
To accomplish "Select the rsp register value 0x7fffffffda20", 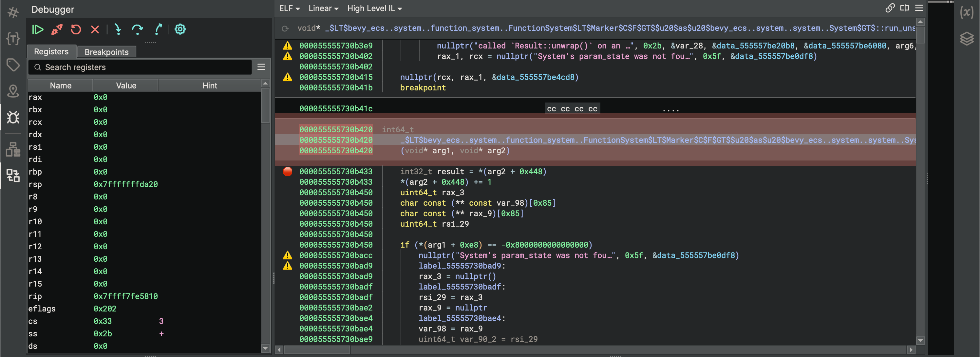I will click(x=125, y=185).
